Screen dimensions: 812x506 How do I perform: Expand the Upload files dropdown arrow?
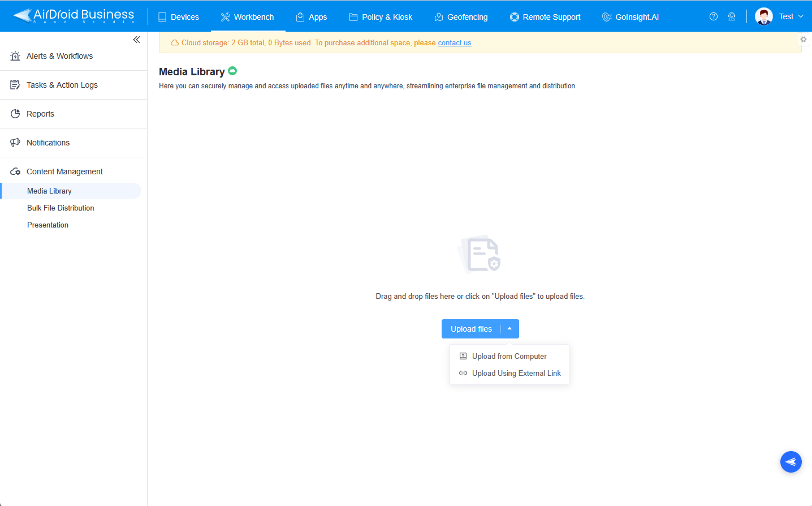pos(509,328)
